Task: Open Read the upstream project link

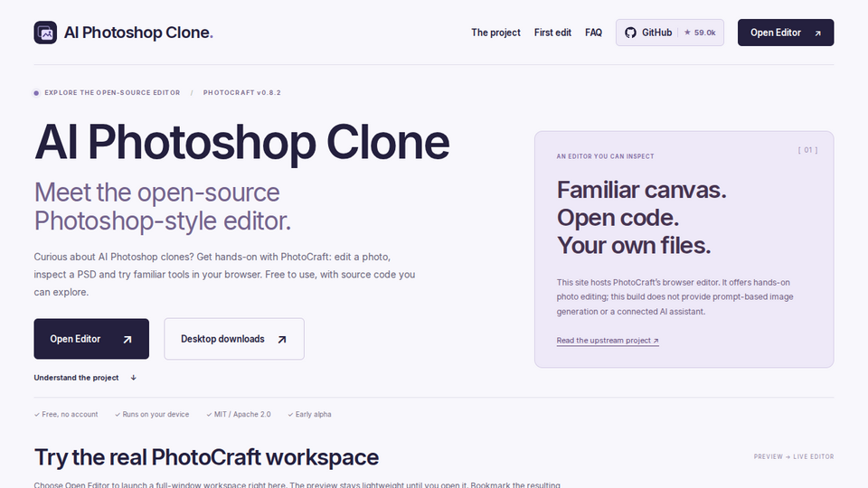Action: pos(608,341)
